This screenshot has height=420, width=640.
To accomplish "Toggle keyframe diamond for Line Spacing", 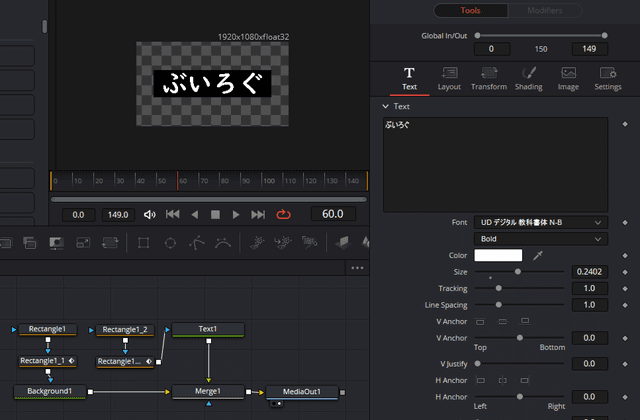I will [625, 305].
